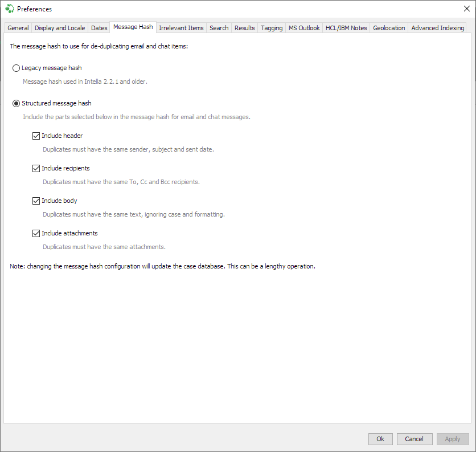Switch to the General tab
Viewport: 476px width, 452px height.
[x=18, y=27]
